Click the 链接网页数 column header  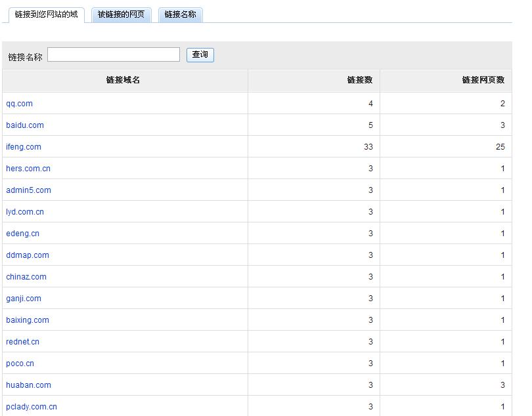(x=483, y=80)
